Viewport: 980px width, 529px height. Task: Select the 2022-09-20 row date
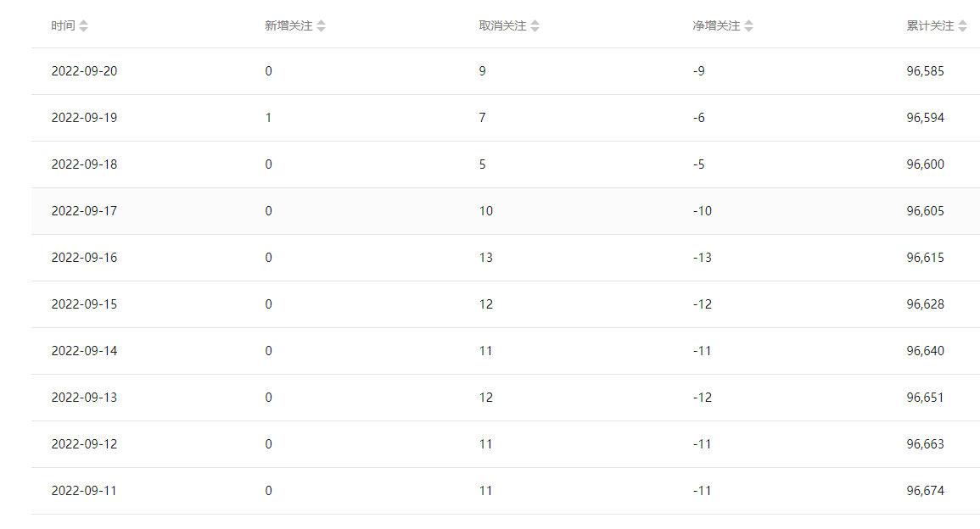(x=84, y=71)
